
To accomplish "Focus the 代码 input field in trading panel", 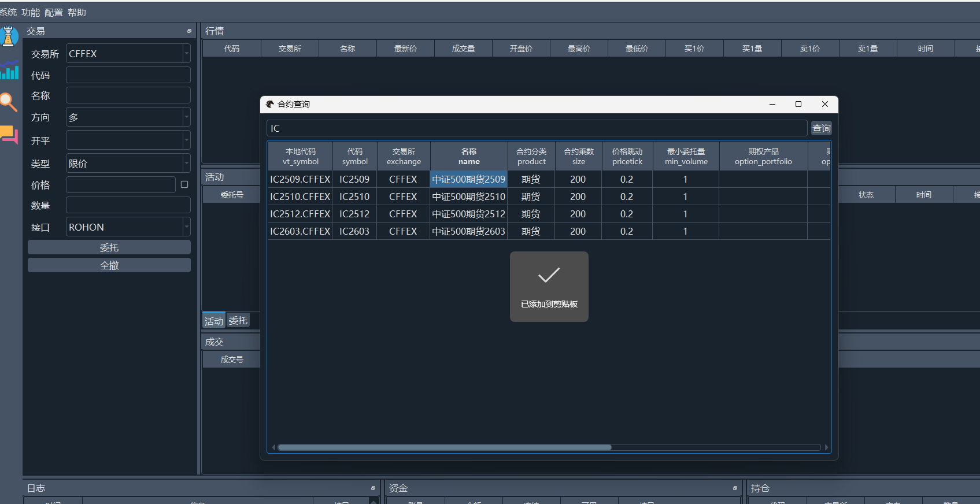I will tap(128, 75).
